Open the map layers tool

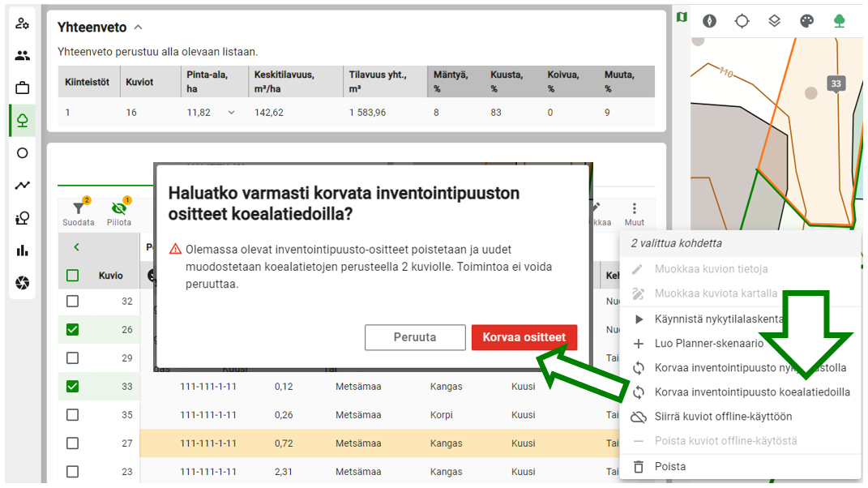coord(775,21)
